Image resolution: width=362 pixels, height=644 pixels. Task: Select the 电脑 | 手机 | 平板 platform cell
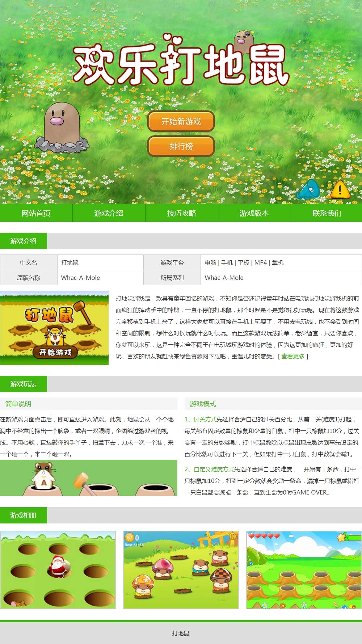point(281,262)
